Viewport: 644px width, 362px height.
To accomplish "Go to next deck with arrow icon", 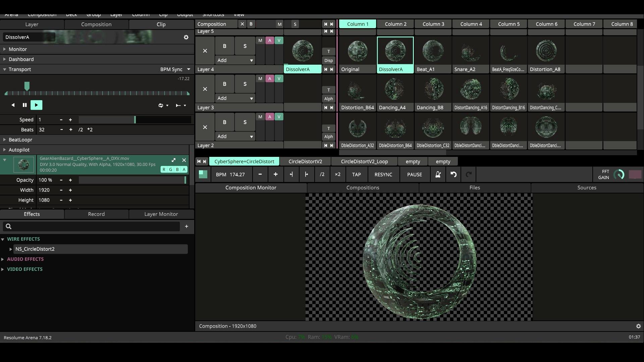I will click(205, 161).
